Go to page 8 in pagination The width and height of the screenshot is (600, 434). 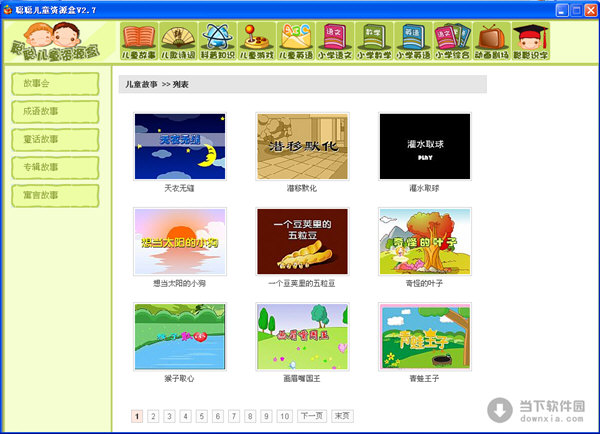point(250,416)
